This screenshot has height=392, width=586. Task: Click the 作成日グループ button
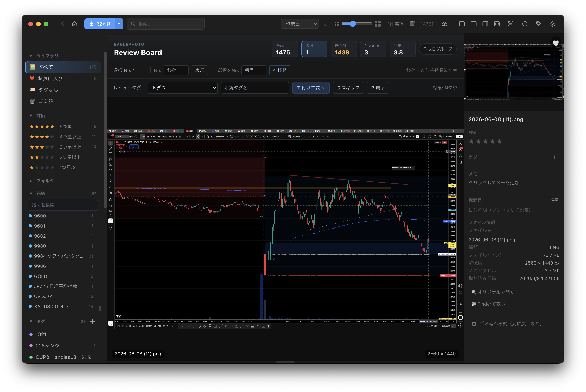[x=437, y=49]
